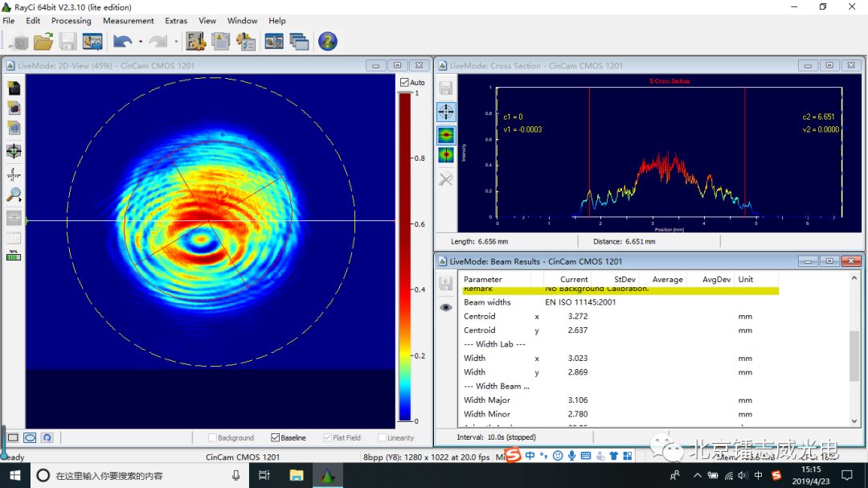Click the window layout toolbar icon
868x488 pixels.
coord(274,42)
